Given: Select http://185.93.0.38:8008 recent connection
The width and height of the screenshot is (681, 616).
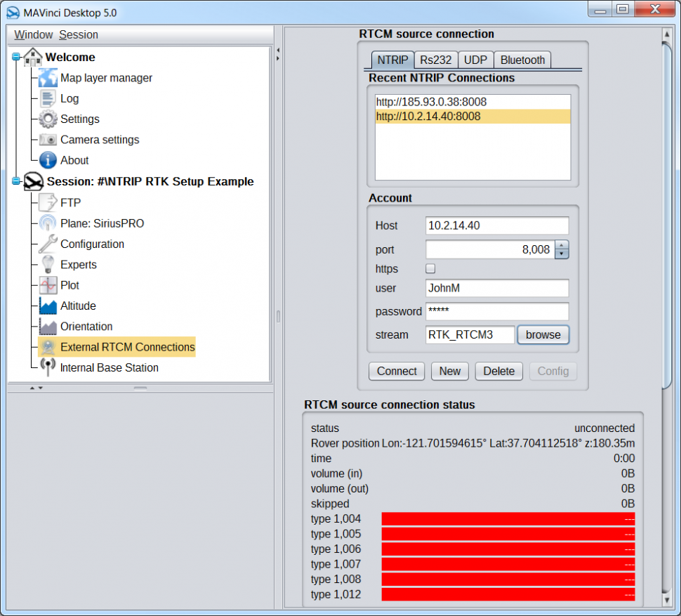Looking at the screenshot, I should [472, 102].
